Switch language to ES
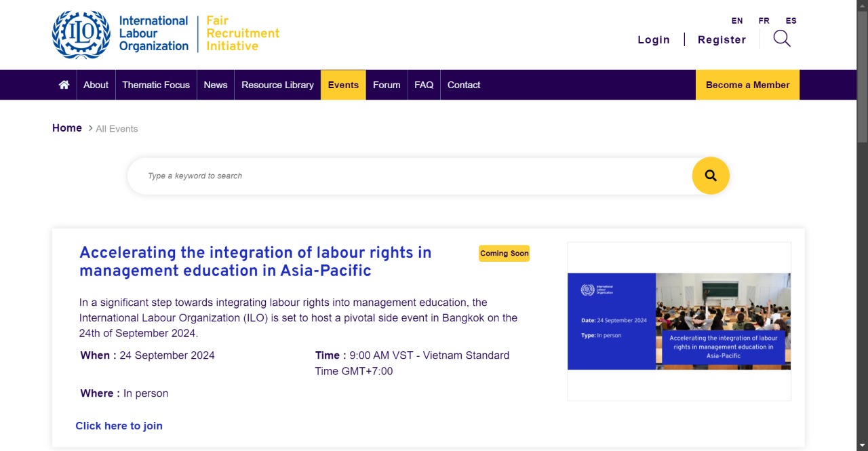 point(791,20)
